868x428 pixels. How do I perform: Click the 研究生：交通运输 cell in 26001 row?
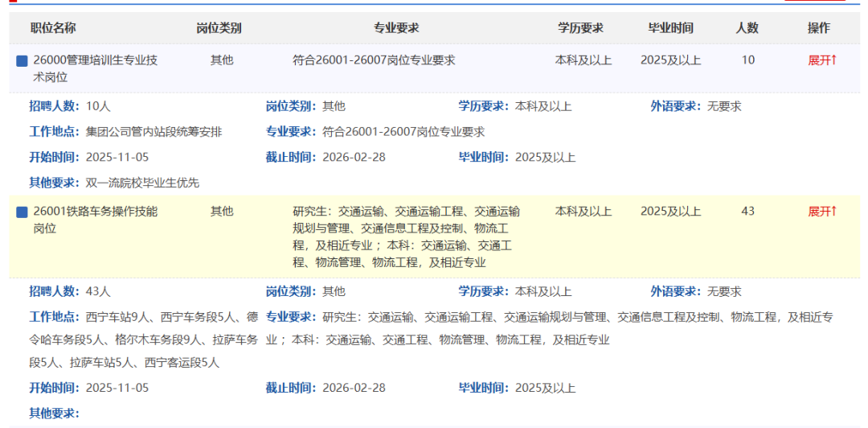coord(407,237)
